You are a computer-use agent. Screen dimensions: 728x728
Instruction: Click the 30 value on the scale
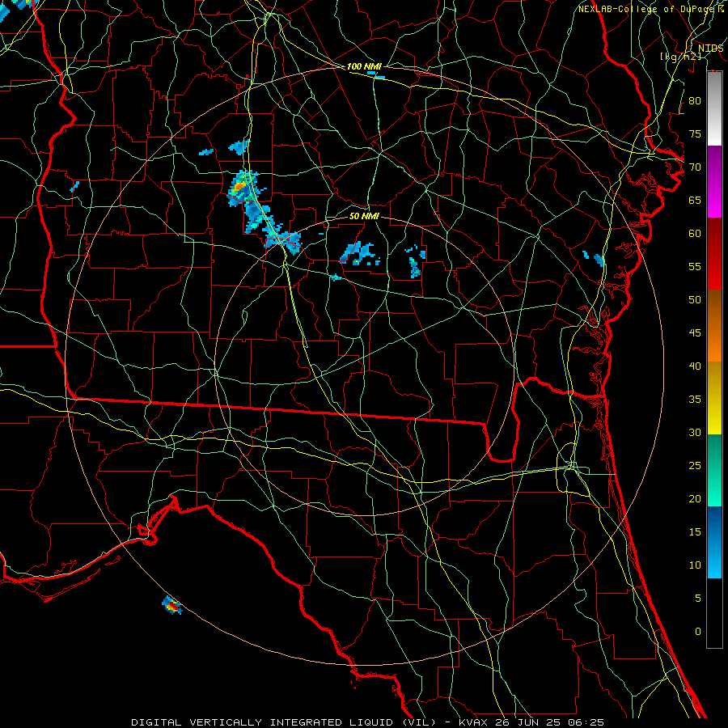(695, 432)
